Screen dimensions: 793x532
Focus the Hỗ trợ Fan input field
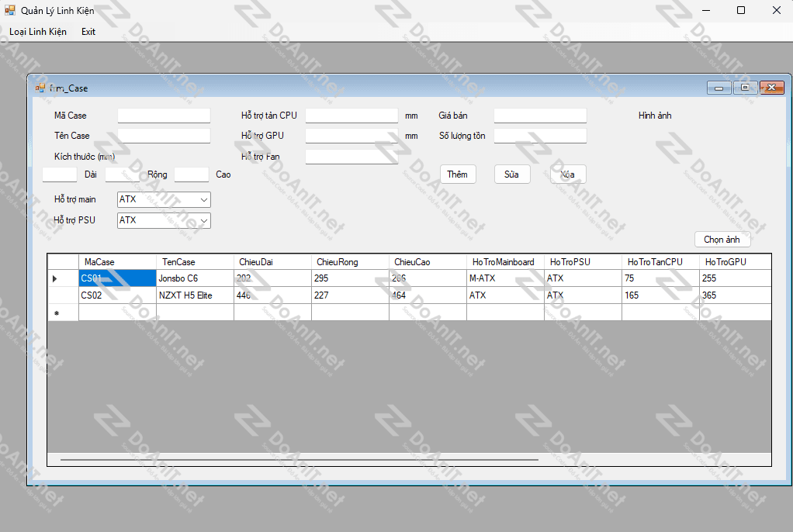pyautogui.click(x=351, y=157)
